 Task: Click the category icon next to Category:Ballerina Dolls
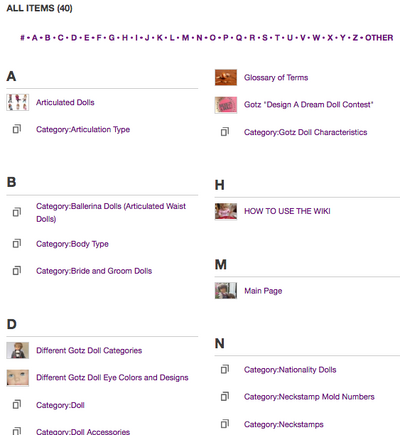pyautogui.click(x=17, y=212)
